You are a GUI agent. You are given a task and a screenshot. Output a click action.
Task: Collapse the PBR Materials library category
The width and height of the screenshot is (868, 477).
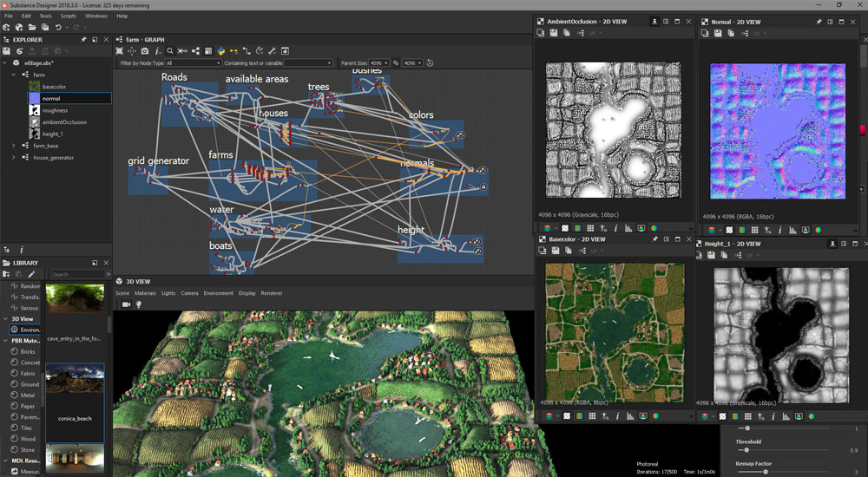[5, 341]
